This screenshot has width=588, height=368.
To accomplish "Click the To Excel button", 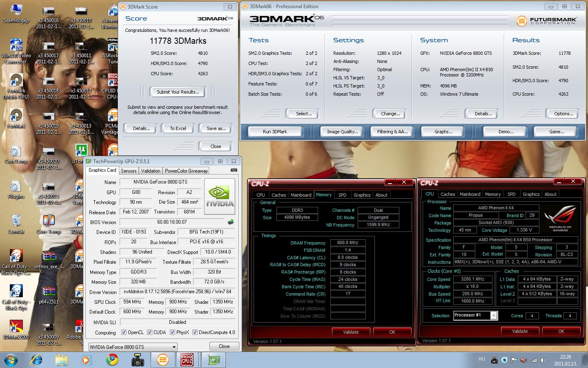I will (178, 128).
